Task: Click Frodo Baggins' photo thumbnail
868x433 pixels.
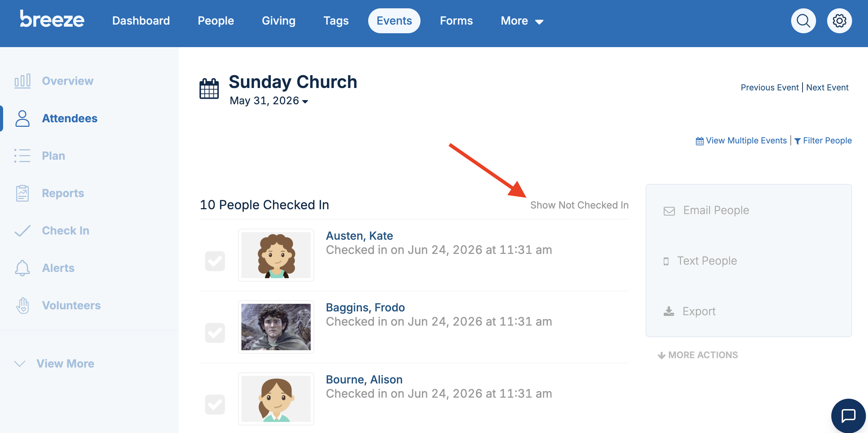Action: (x=276, y=327)
